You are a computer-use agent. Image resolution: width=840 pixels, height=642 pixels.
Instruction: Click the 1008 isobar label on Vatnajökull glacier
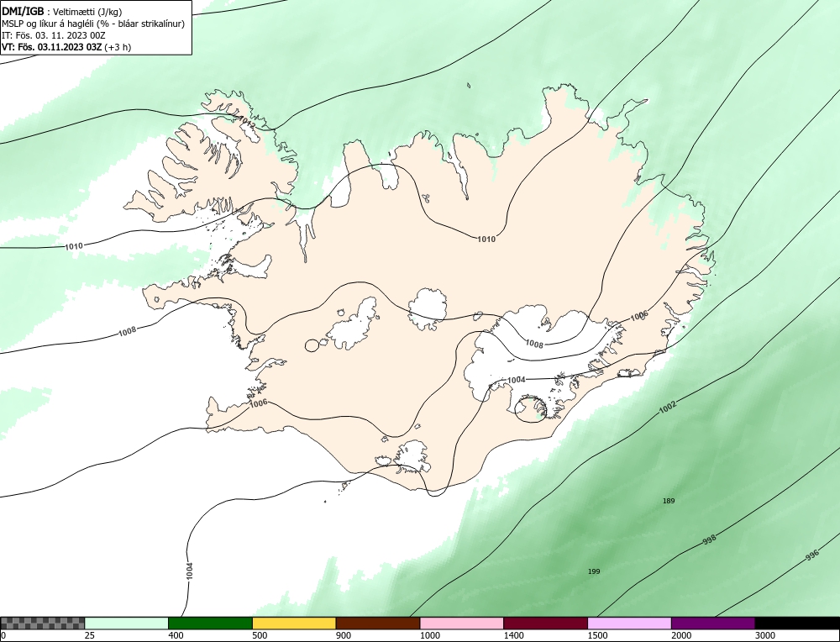point(534,344)
